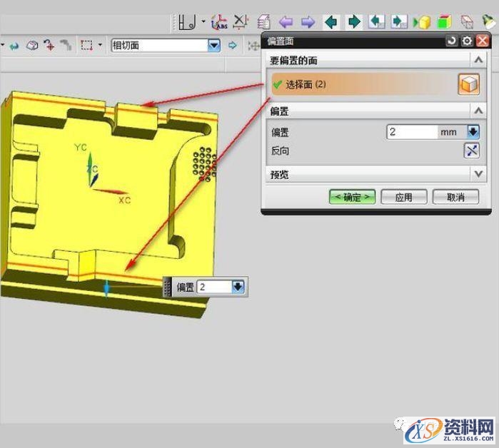Image resolution: width=499 pixels, height=448 pixels.
Task: Click the reset dialog arrow icon
Action: [451, 41]
